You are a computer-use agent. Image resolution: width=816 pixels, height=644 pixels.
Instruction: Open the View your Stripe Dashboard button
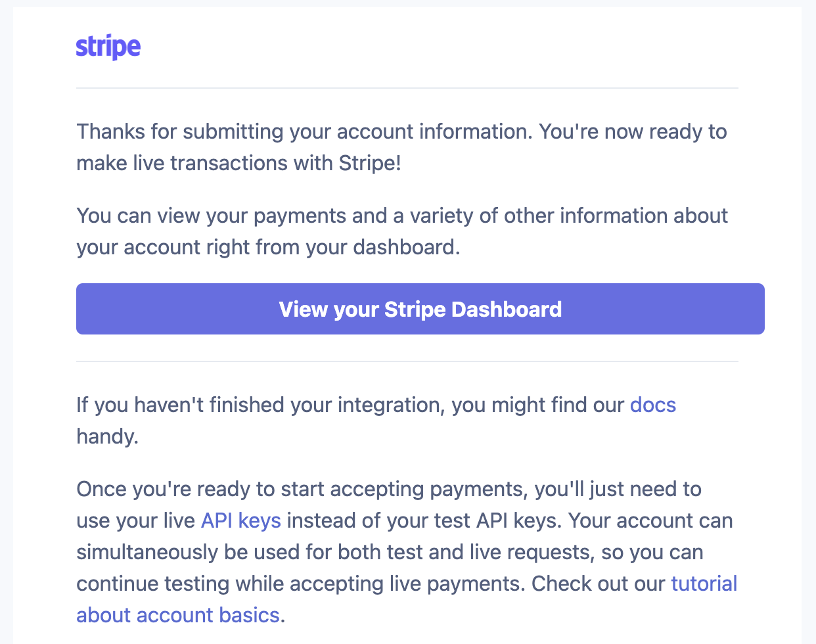pyautogui.click(x=420, y=309)
